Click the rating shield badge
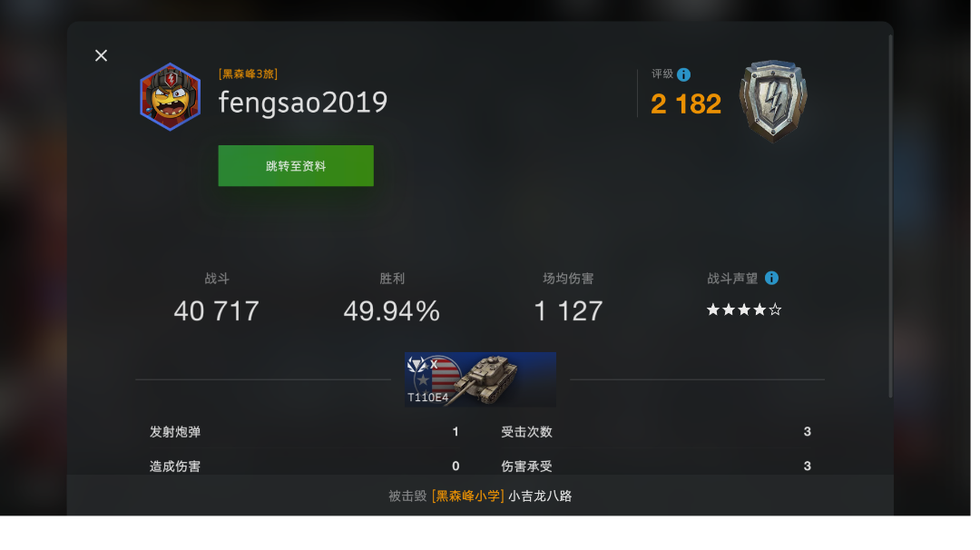The width and height of the screenshot is (980, 550). tap(773, 101)
